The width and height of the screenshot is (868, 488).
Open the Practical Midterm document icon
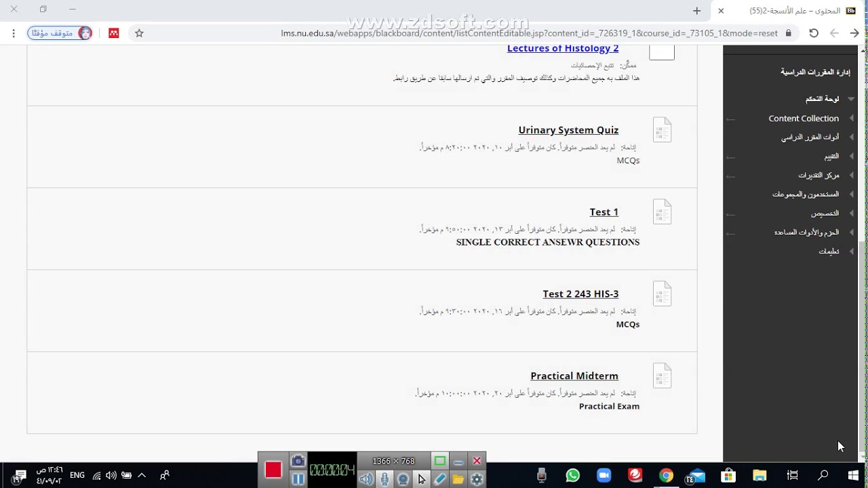662,375
